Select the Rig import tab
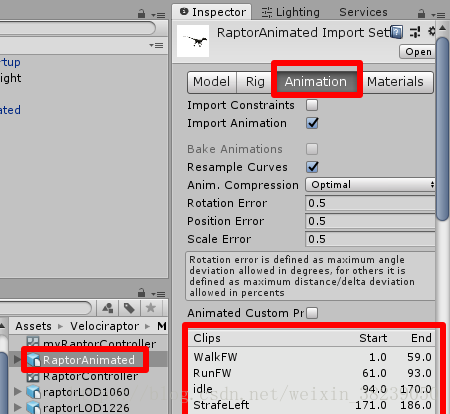450x414 pixels. (x=255, y=82)
